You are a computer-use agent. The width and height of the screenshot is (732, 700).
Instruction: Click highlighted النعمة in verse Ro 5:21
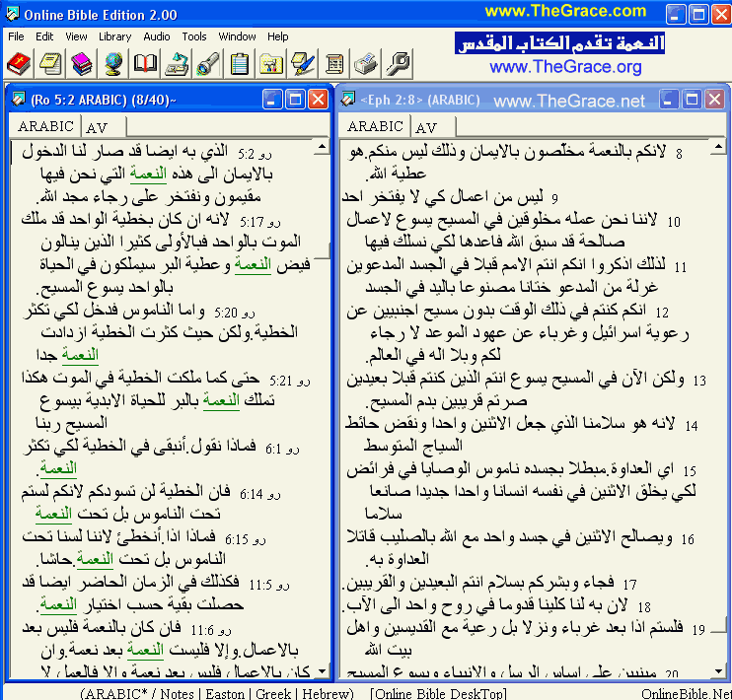[x=221, y=400]
